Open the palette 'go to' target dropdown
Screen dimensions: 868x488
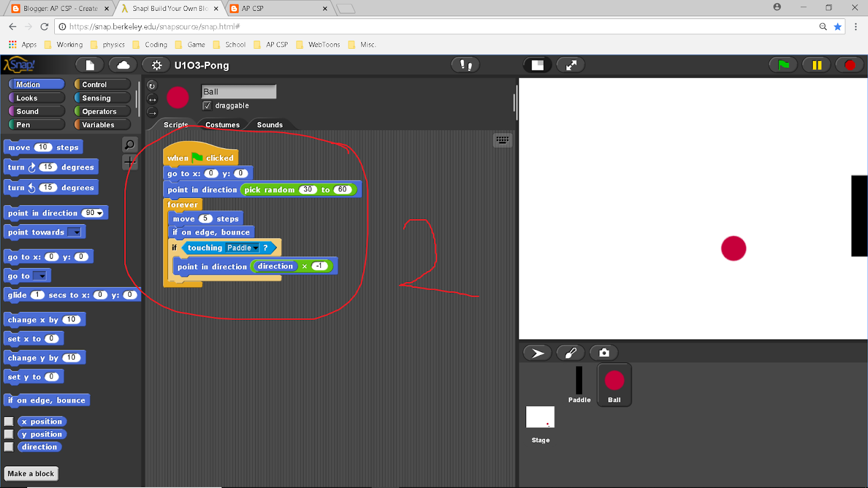(x=42, y=276)
